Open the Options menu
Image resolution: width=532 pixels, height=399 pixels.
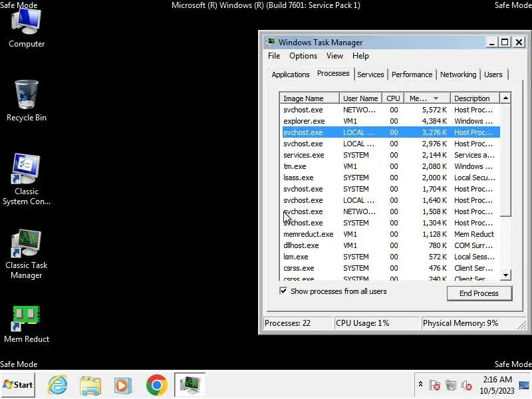303,56
